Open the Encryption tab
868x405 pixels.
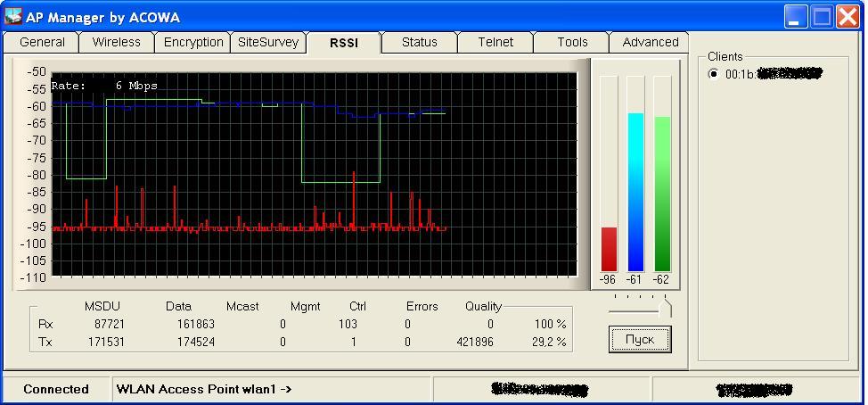click(x=193, y=42)
